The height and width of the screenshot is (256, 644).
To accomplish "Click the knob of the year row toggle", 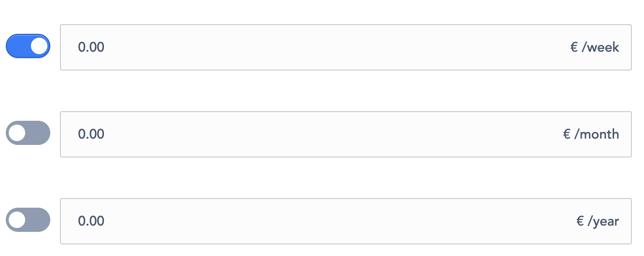I will tap(17, 220).
